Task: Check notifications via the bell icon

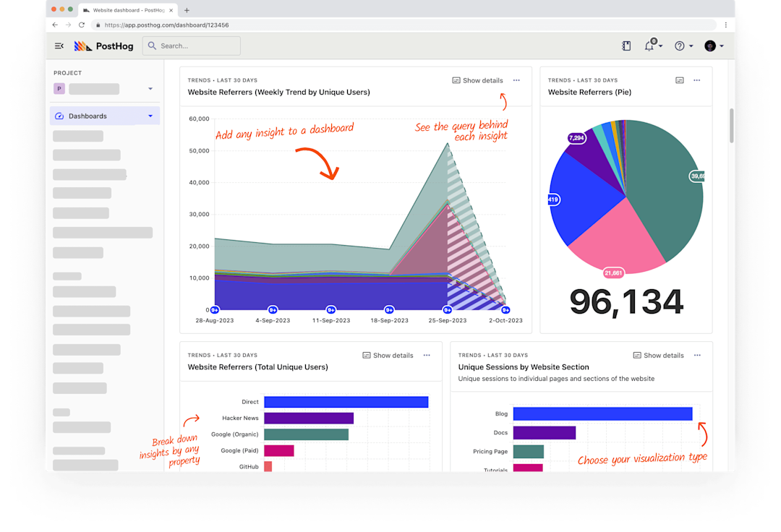Action: [650, 46]
